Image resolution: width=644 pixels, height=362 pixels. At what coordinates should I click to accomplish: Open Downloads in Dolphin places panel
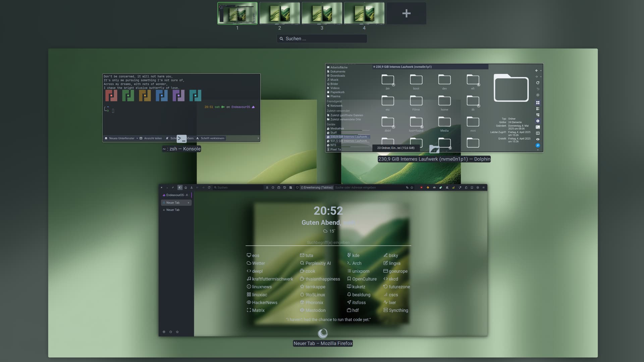click(x=337, y=76)
